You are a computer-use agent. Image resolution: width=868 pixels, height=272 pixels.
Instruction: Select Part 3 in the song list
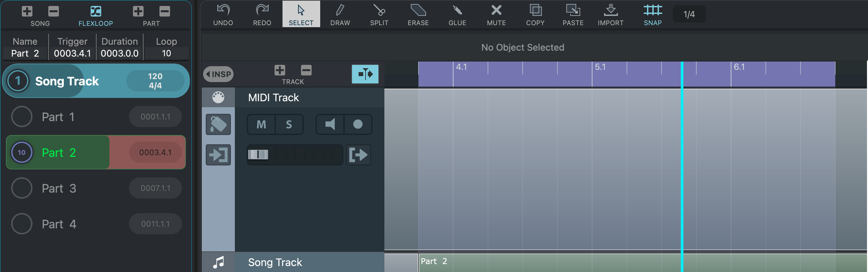coord(59,188)
